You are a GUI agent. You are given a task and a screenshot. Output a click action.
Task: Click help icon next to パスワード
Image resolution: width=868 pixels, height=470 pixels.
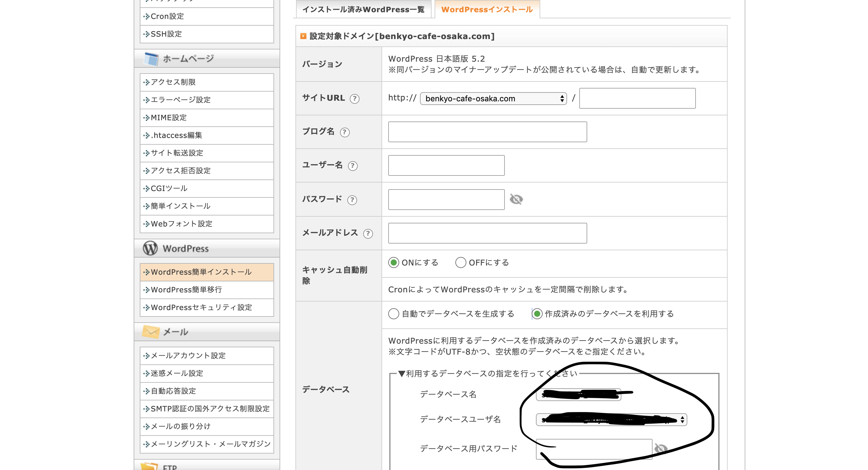(x=352, y=200)
